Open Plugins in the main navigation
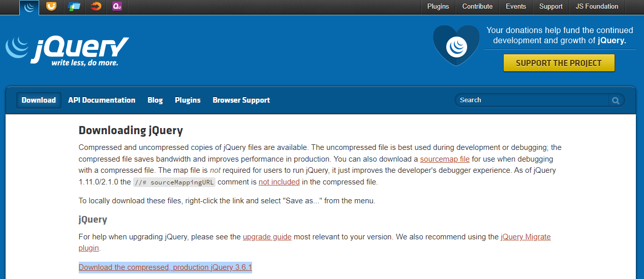The width and height of the screenshot is (644, 279). [x=188, y=100]
